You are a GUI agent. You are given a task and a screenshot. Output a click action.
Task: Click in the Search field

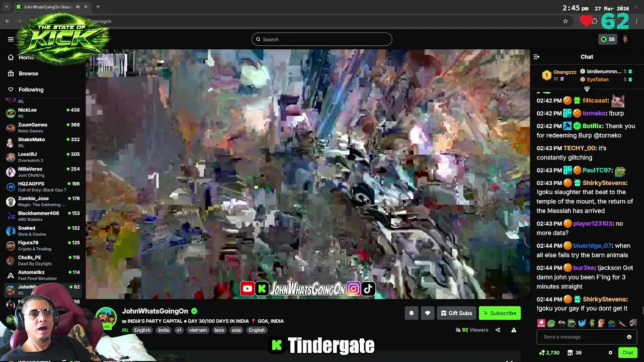[x=322, y=39]
